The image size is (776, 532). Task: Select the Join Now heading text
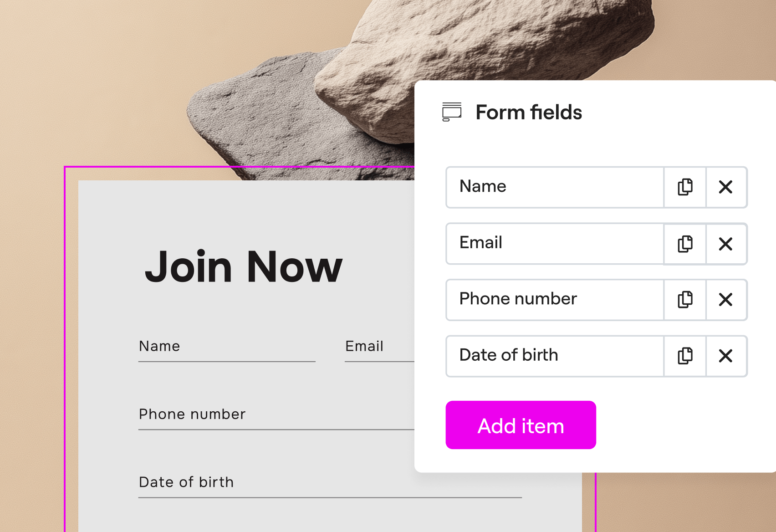point(244,267)
